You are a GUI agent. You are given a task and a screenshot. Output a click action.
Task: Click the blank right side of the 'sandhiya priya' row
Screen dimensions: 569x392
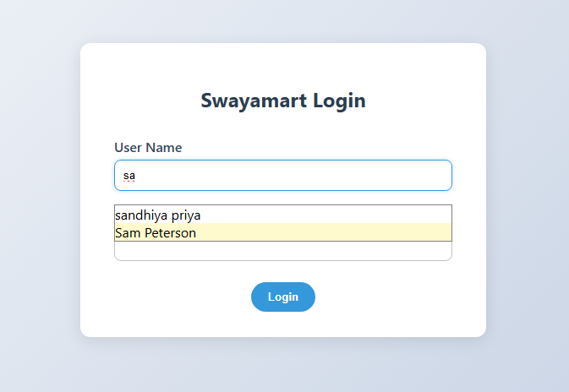click(355, 215)
